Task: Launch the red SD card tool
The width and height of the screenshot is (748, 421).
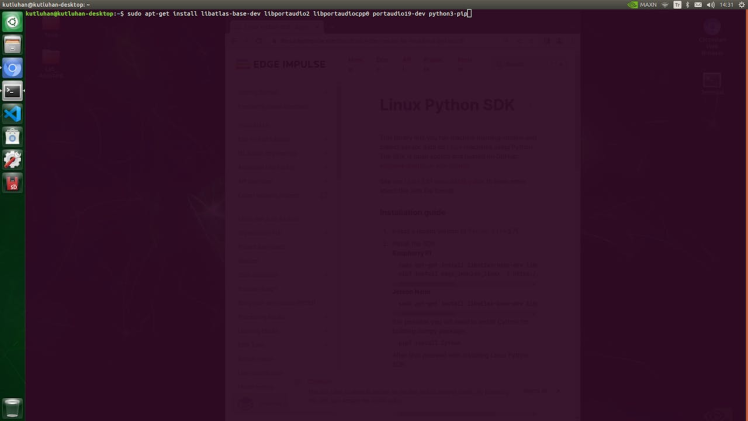Action: tap(12, 183)
